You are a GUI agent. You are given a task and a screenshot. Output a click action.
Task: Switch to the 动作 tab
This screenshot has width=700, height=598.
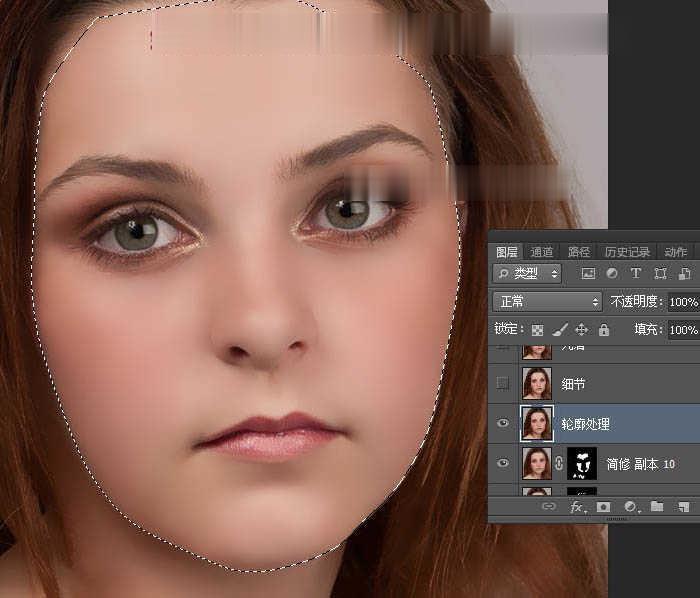(675, 252)
